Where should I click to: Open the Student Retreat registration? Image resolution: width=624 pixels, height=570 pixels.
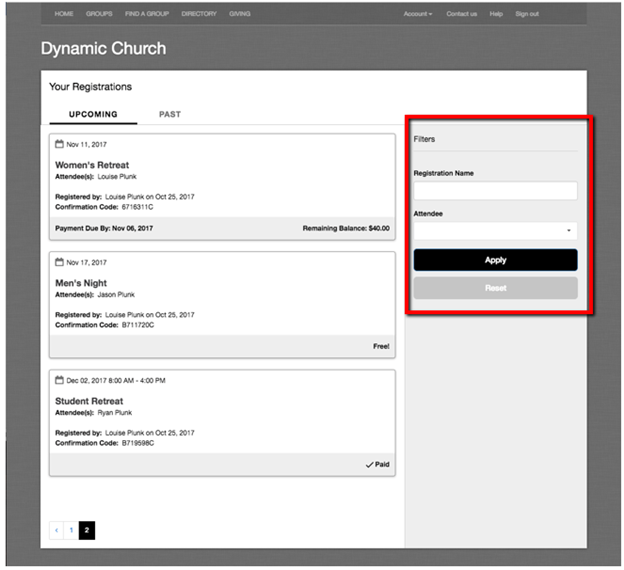(x=89, y=401)
